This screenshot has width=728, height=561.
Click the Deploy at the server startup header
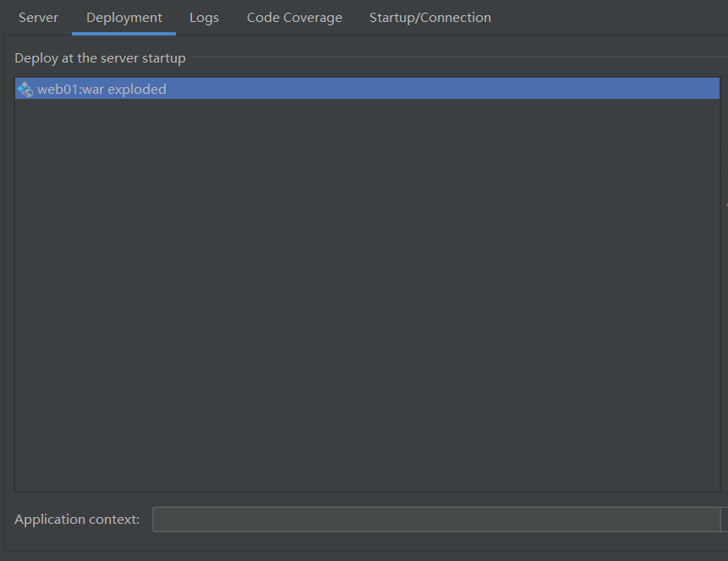tap(100, 58)
